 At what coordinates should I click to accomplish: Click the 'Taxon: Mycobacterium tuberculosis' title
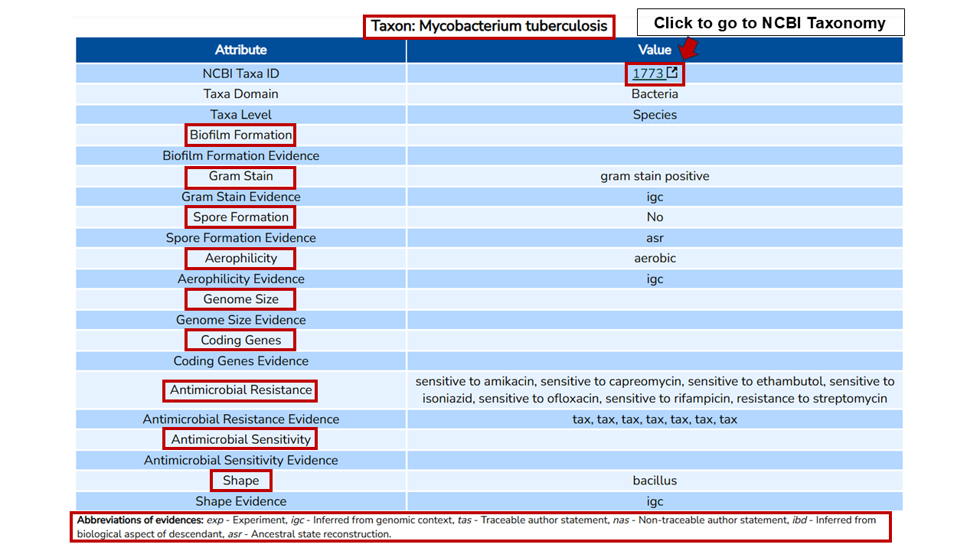click(489, 26)
